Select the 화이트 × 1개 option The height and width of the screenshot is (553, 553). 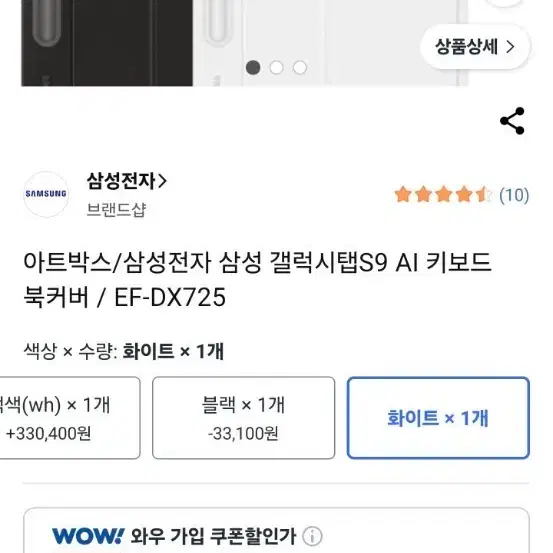point(438,418)
